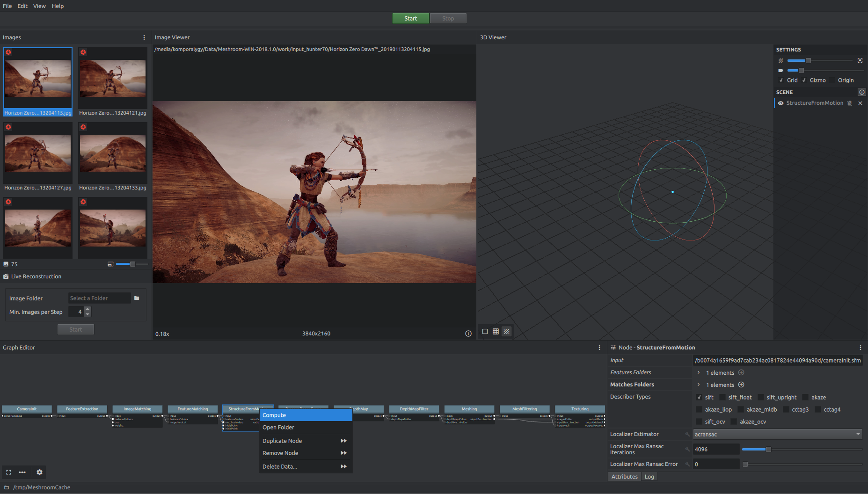Open the Edit menu
The height and width of the screenshot is (494, 868).
[22, 6]
